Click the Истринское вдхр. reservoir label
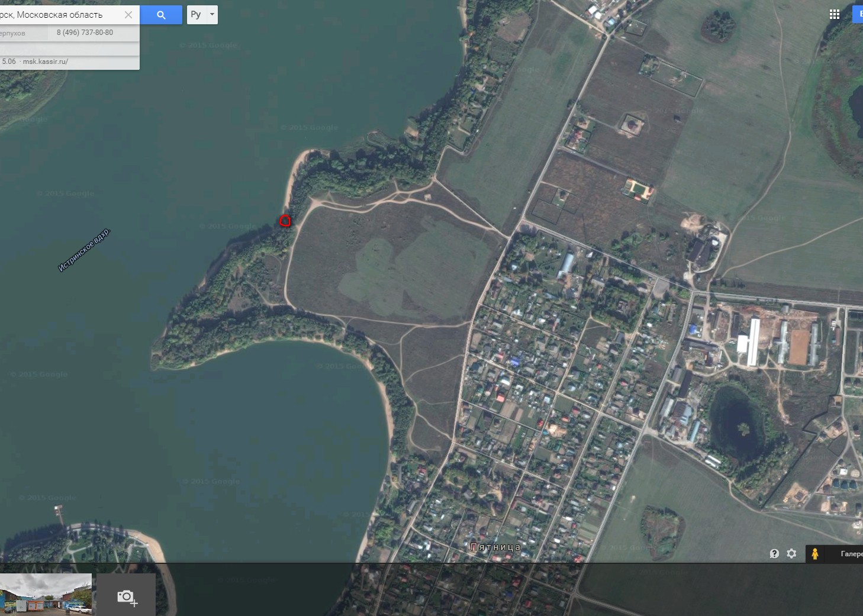The height and width of the screenshot is (616, 863). click(x=84, y=250)
